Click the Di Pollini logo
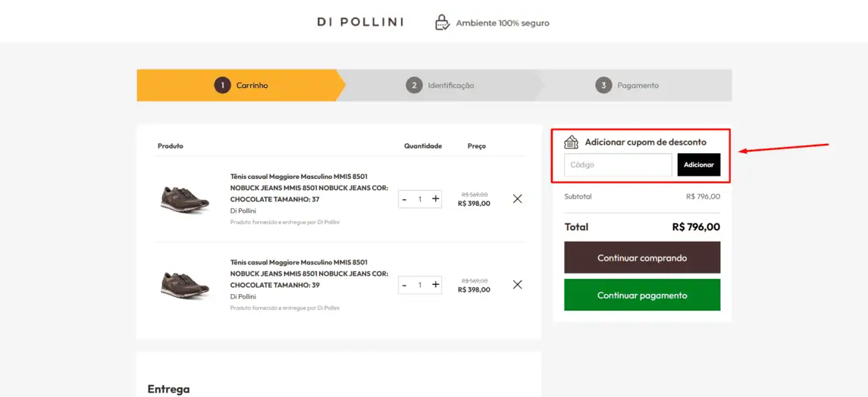 [360, 22]
